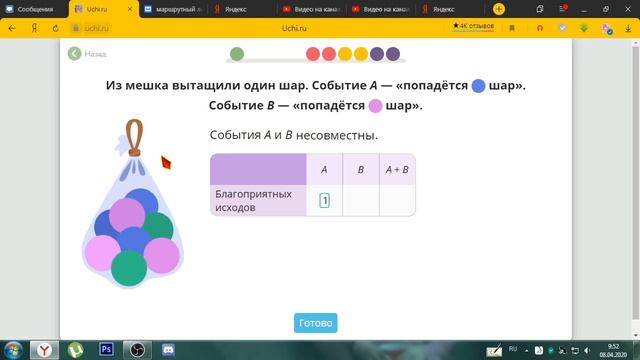This screenshot has width=640, height=360.
Task: Open the browser menu with notification badge
Action: tap(562, 9)
